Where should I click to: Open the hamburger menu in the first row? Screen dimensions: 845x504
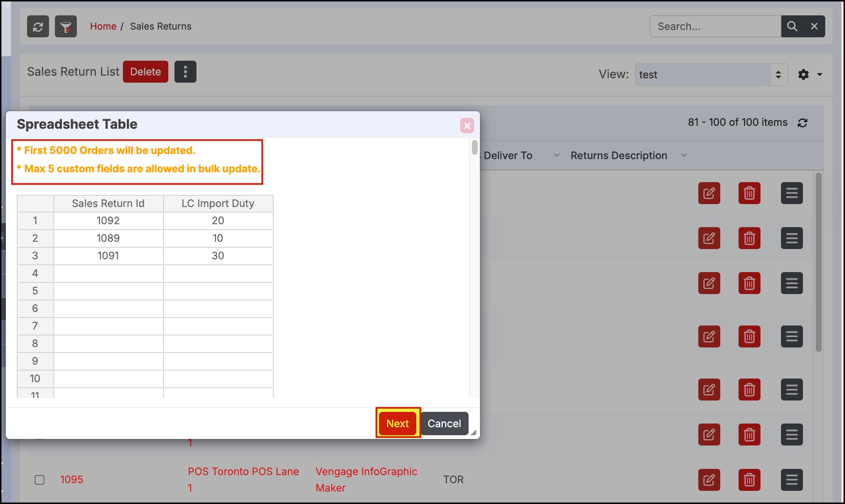tap(792, 193)
